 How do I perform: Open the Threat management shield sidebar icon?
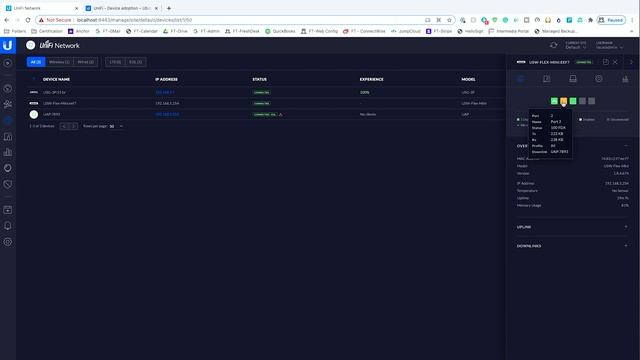[x=8, y=184]
